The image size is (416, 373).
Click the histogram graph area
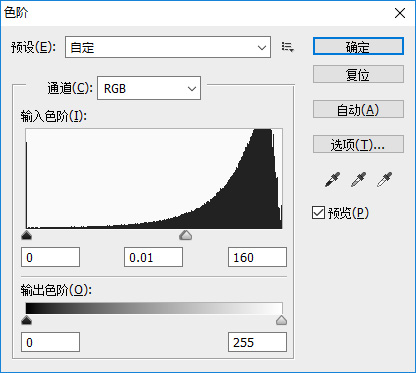click(154, 179)
